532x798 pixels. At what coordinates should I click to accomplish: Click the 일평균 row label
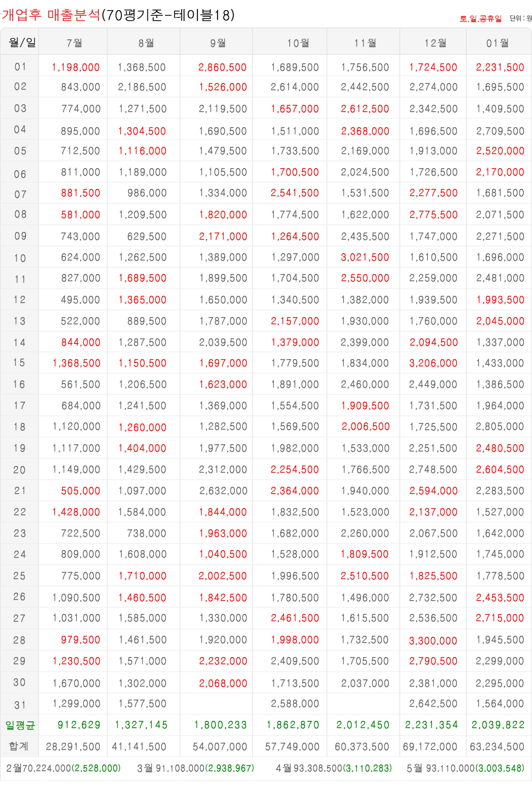click(20, 726)
